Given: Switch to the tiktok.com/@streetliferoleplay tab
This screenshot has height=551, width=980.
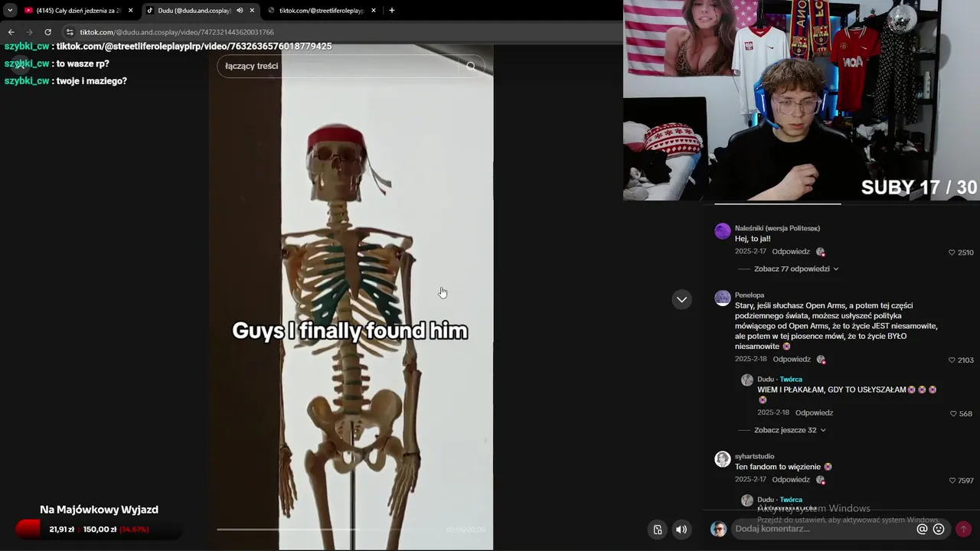Looking at the screenshot, I should tap(320, 11).
